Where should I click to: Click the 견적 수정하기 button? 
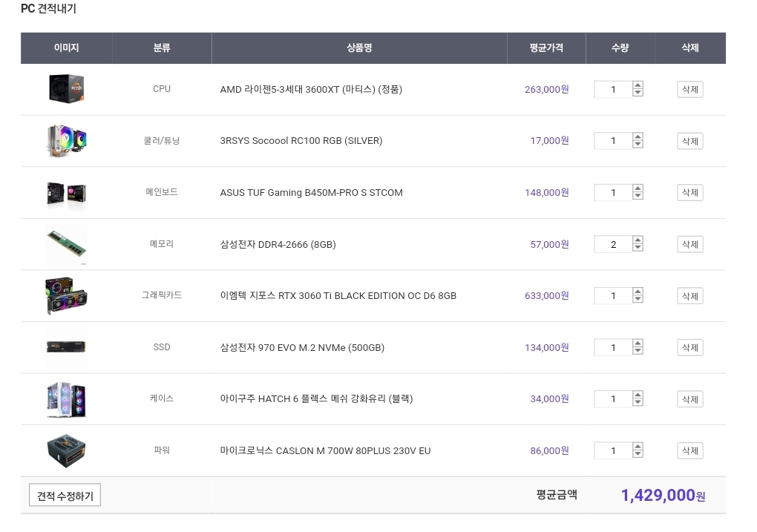65,496
